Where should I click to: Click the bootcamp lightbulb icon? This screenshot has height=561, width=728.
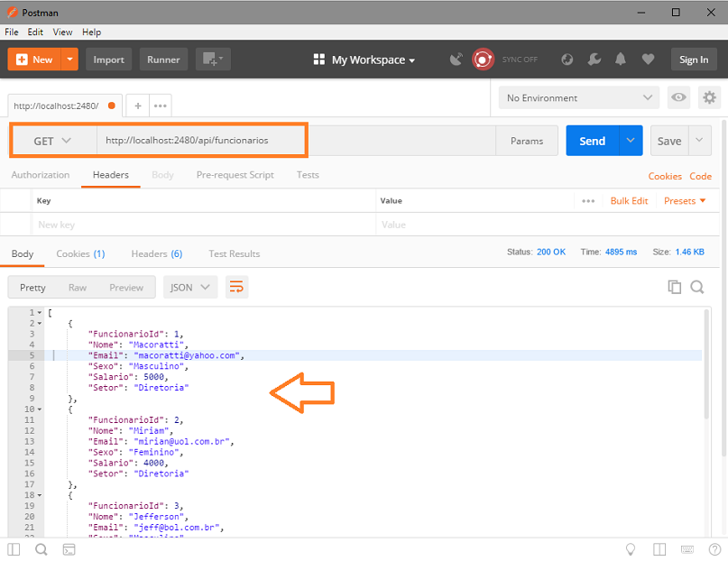(631, 550)
